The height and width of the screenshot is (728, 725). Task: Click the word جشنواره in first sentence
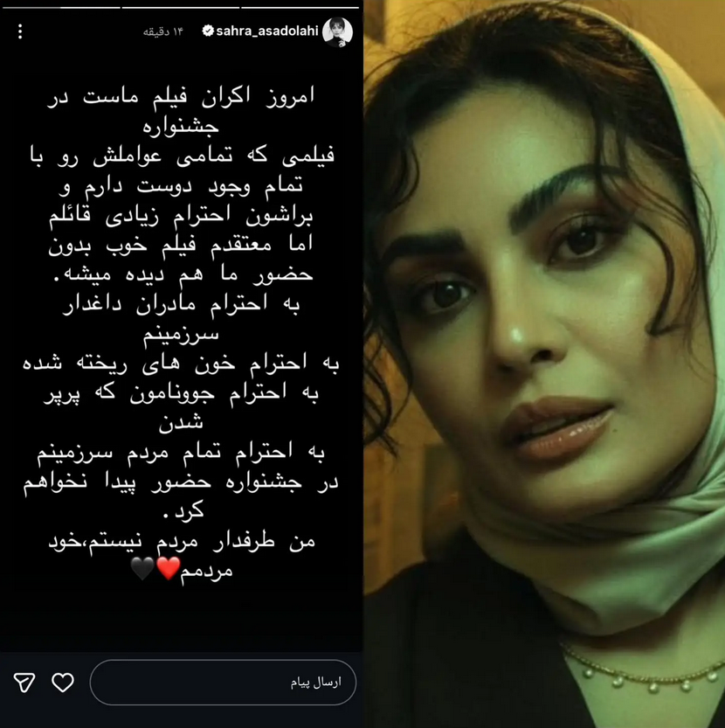(181, 127)
